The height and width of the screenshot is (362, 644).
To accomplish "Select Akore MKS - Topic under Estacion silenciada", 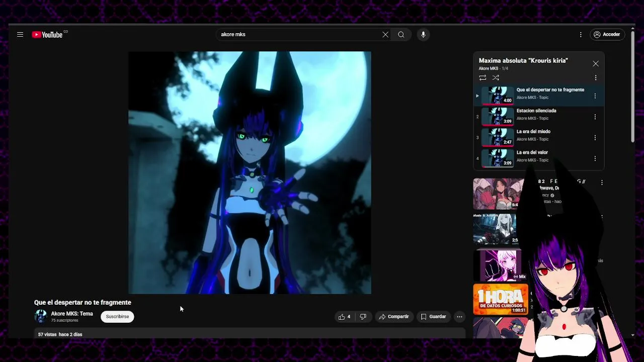I will click(532, 119).
